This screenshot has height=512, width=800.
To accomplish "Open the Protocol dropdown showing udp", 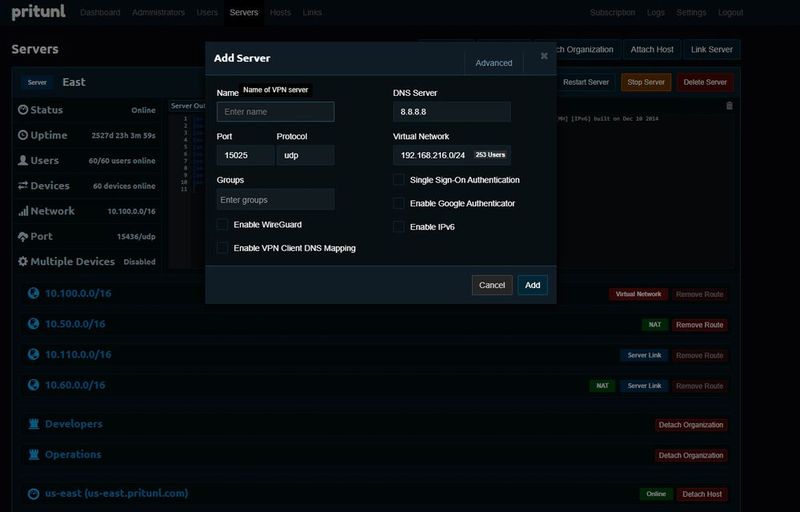I will click(305, 155).
